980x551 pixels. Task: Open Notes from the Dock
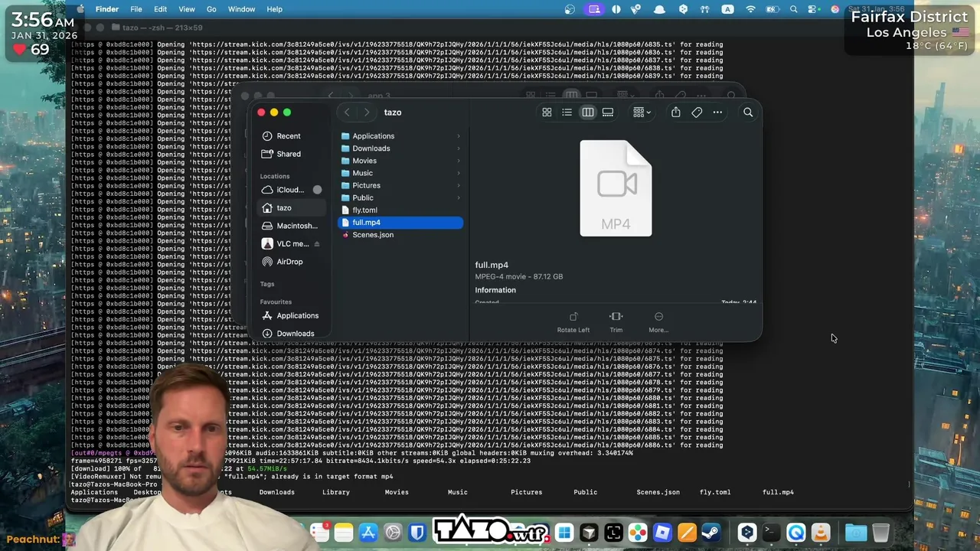[x=344, y=533]
